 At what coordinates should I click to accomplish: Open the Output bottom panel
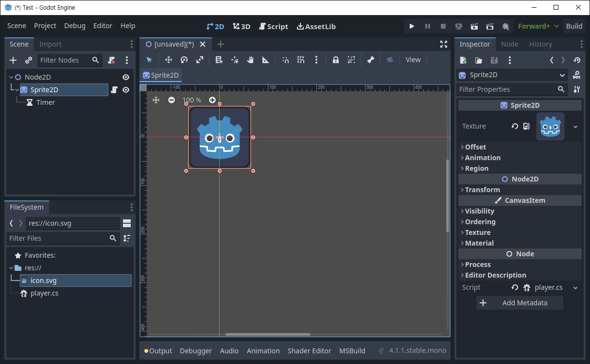(158, 351)
